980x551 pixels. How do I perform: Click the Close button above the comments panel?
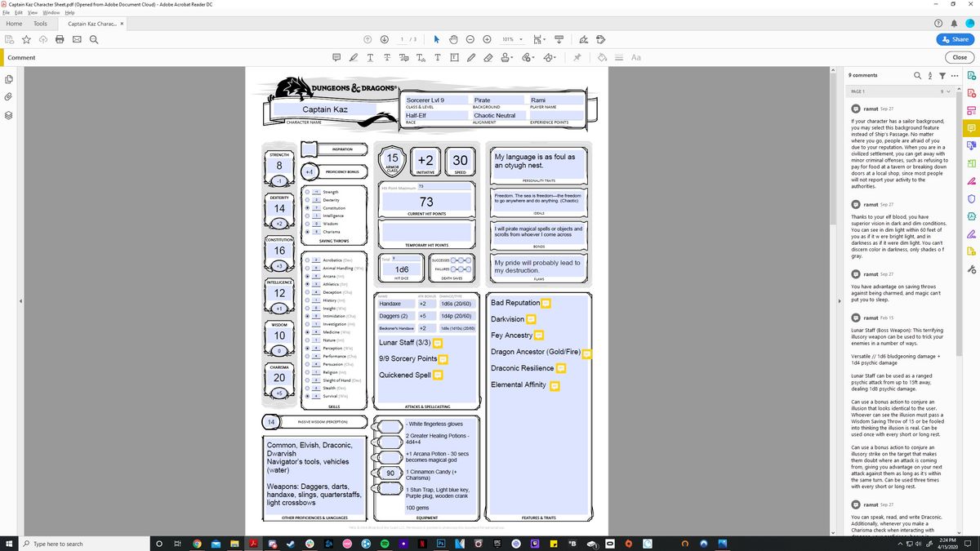click(x=959, y=57)
